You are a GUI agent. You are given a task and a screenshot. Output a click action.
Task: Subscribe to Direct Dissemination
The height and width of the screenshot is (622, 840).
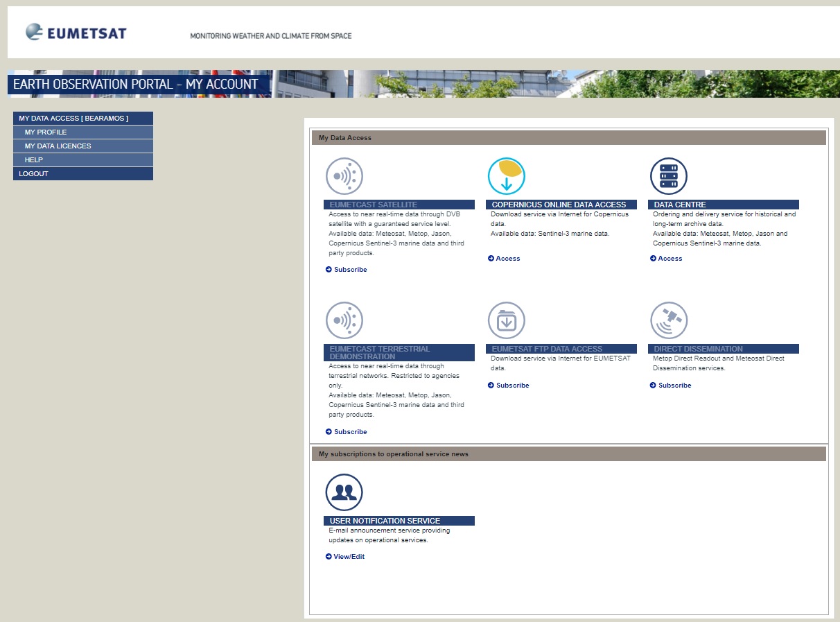tap(671, 386)
